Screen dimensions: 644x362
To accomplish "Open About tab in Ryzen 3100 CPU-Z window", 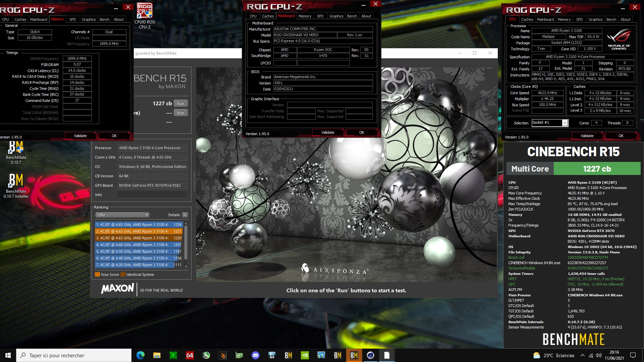I will tap(625, 19).
